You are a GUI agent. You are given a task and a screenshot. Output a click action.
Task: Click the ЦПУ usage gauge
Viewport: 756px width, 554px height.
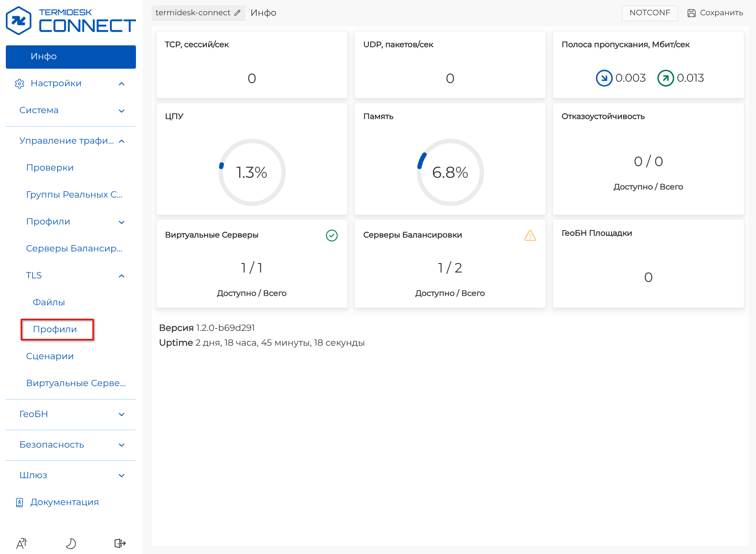pos(252,172)
